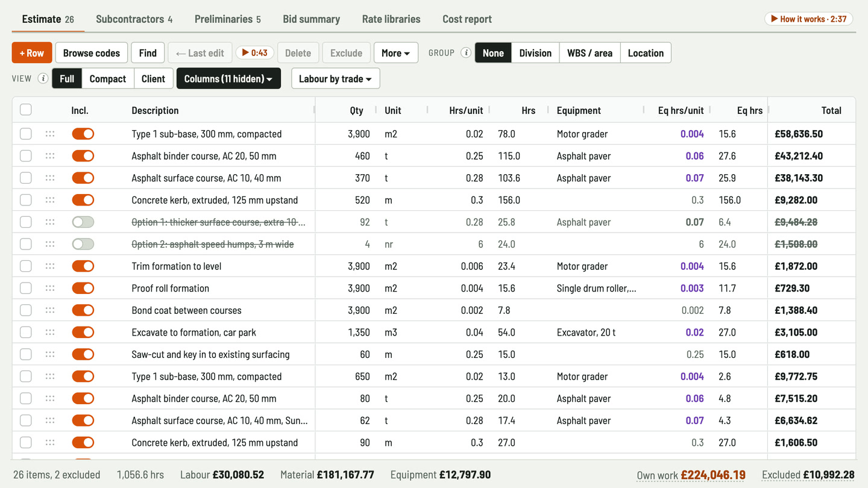Open the Preliminaries tab
Screen dimensions: 868x488
pyautogui.click(x=228, y=19)
